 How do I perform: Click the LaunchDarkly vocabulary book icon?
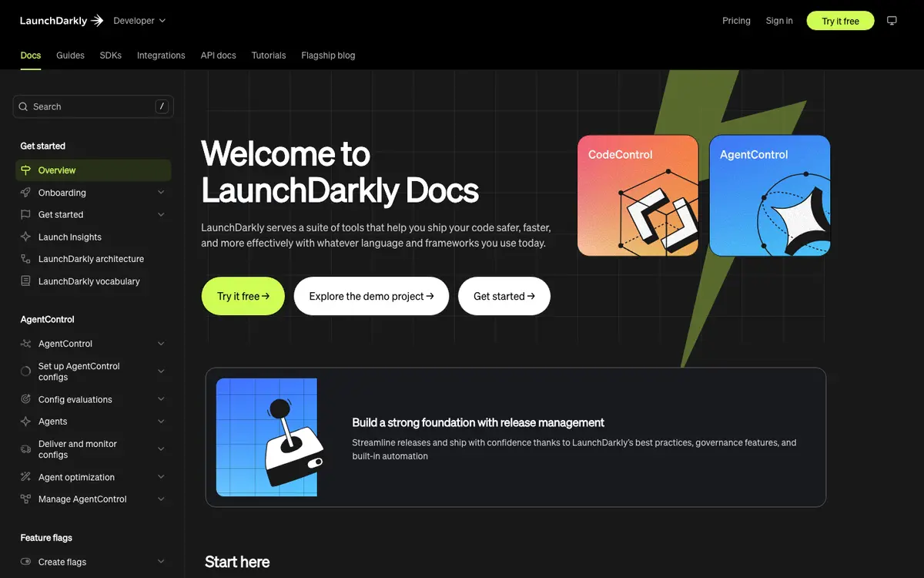click(x=25, y=281)
